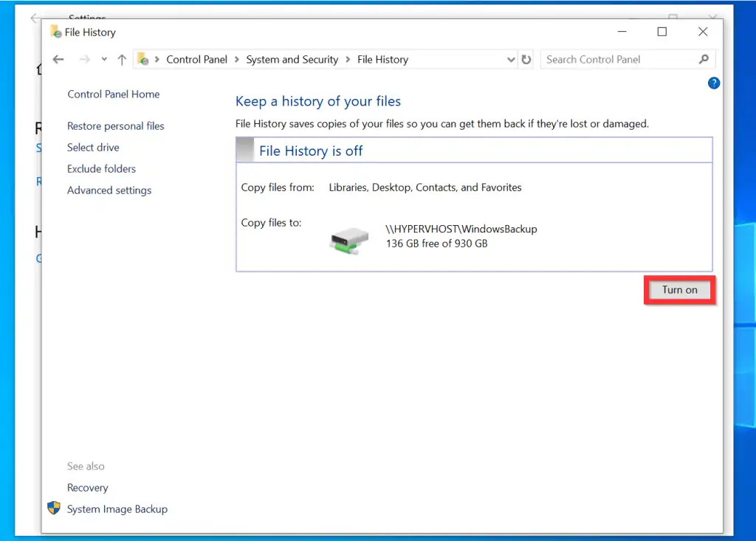Open Advanced settings link
This screenshot has height=541, width=756.
pos(109,190)
